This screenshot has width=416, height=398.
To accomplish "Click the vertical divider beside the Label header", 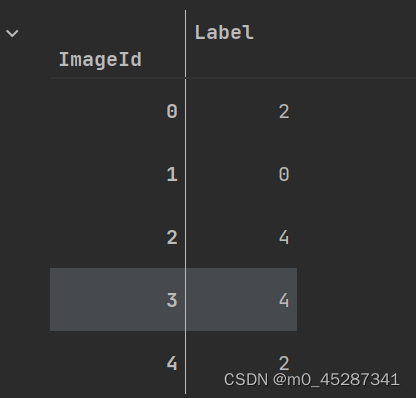I will (x=185, y=44).
